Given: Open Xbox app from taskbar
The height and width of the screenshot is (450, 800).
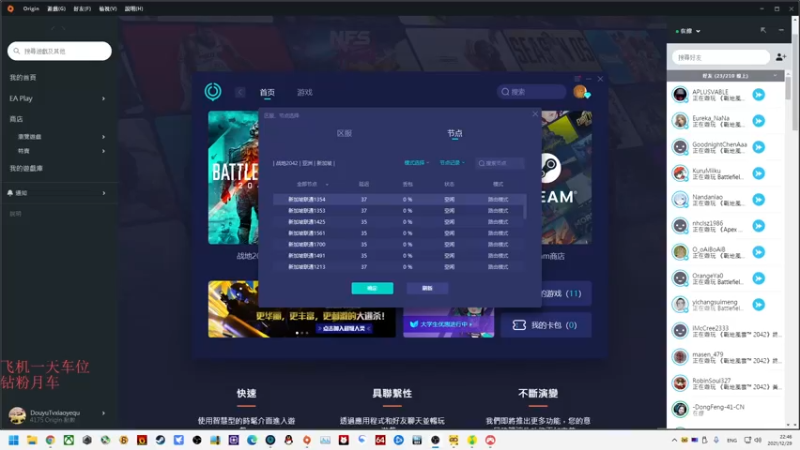Looking at the screenshot, I should 68,440.
